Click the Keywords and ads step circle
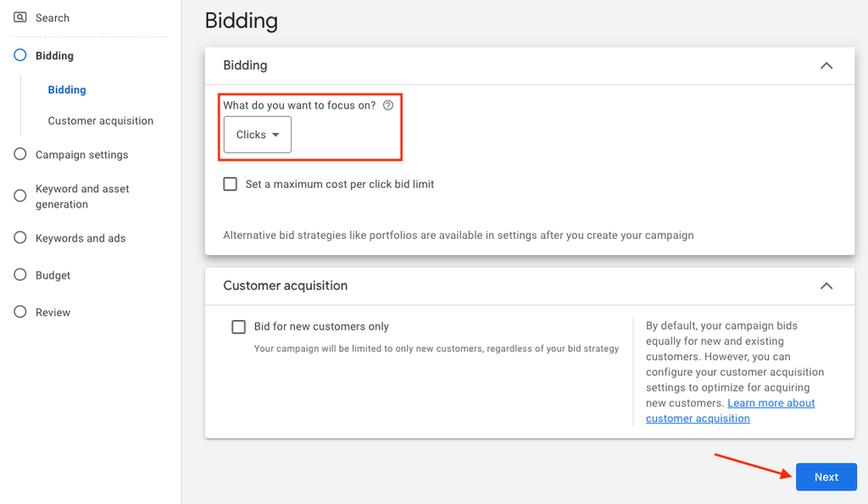The image size is (868, 504). tap(20, 238)
